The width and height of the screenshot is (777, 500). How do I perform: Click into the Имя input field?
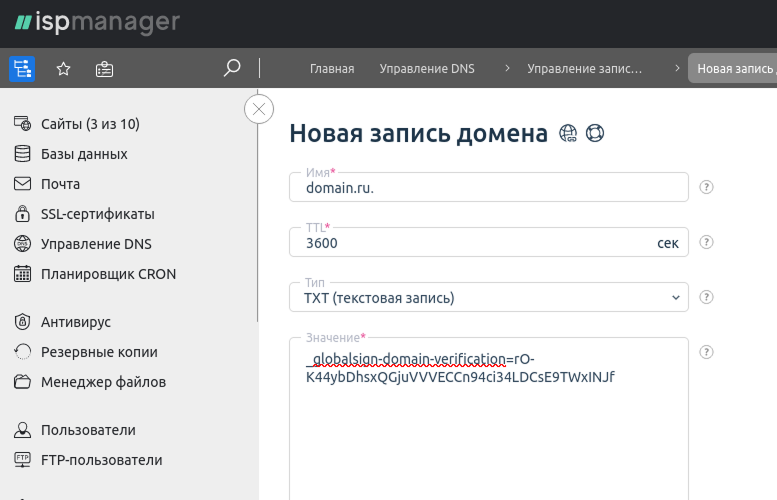point(488,188)
